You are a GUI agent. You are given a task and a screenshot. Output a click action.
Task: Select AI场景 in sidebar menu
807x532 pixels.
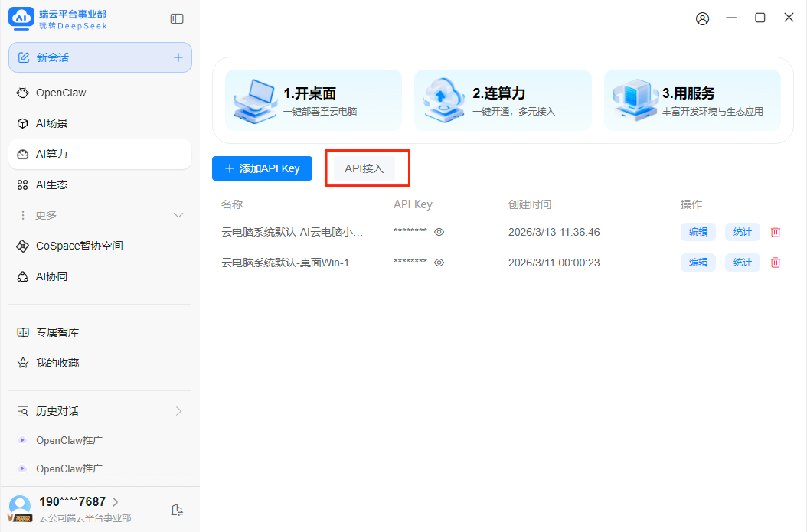tap(51, 123)
